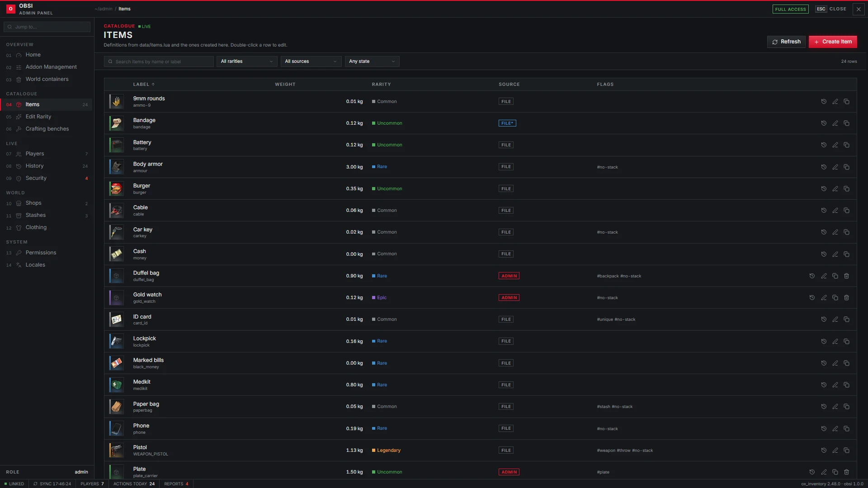This screenshot has height=488, width=868.
Task: Click the Refresh button
Action: pos(786,42)
